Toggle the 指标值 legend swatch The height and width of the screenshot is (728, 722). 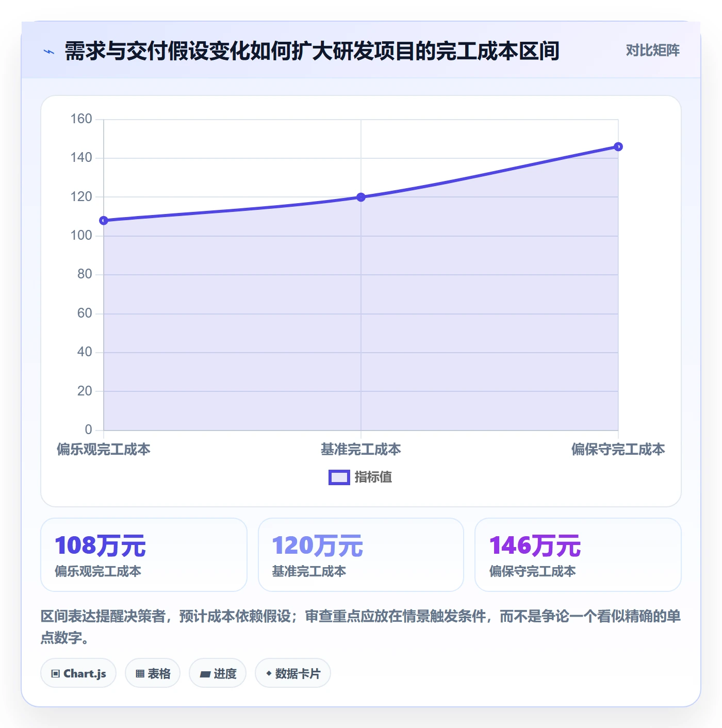tap(339, 477)
